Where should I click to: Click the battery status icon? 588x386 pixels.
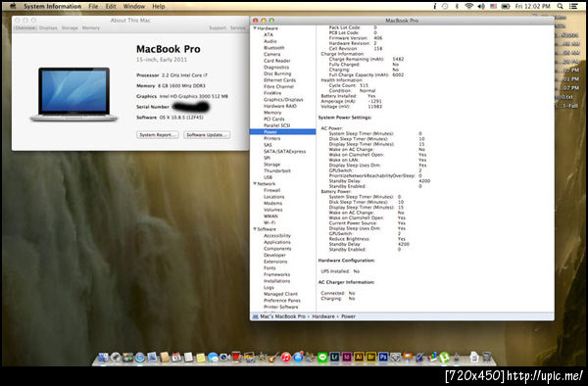(506, 6)
